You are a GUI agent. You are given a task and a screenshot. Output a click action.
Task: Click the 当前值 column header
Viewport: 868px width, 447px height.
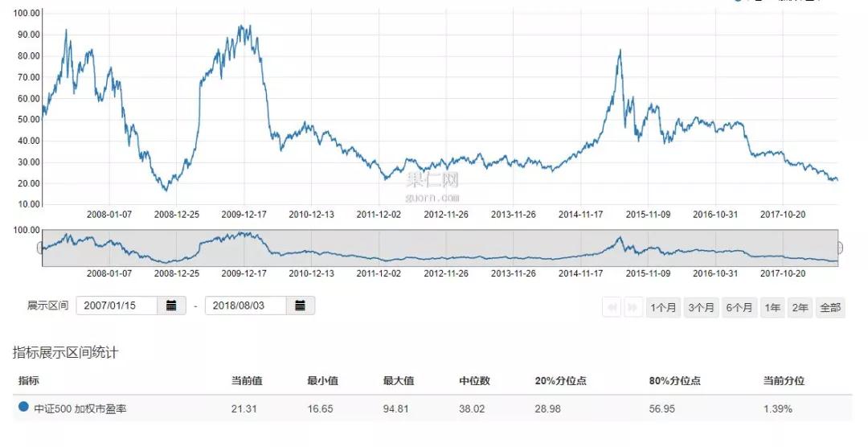click(x=247, y=380)
